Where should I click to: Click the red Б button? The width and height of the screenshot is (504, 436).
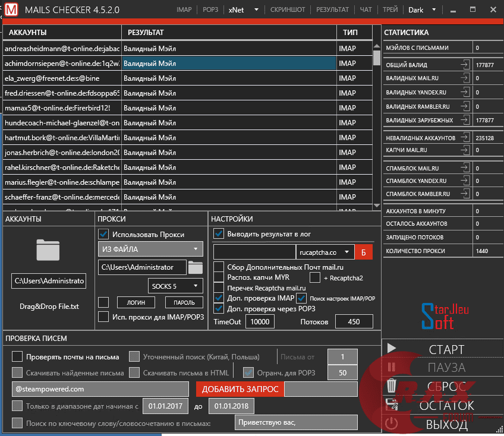(363, 252)
